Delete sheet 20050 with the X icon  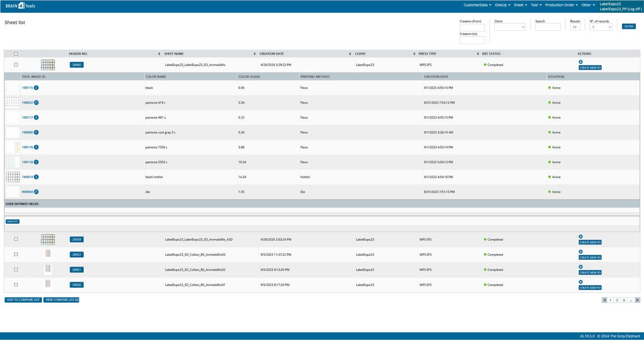point(581,282)
